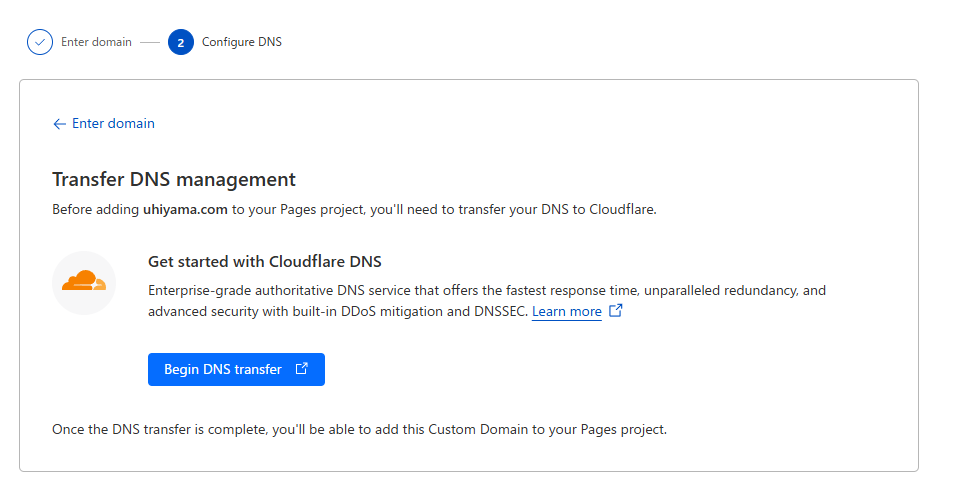Click the step 2 number circle

pos(181,42)
